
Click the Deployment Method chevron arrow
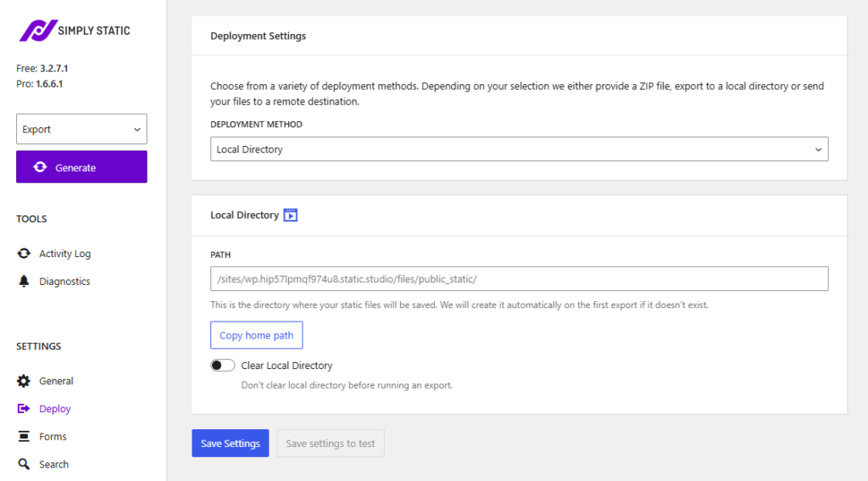click(x=818, y=149)
